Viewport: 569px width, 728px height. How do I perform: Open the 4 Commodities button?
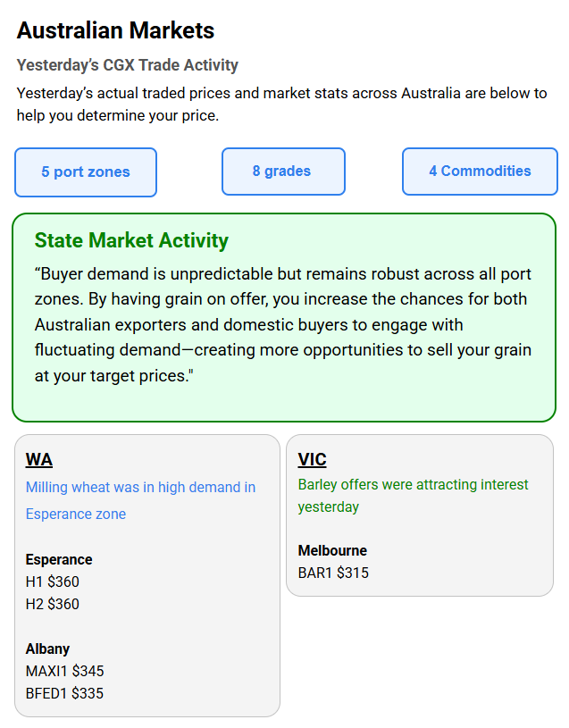(x=480, y=172)
